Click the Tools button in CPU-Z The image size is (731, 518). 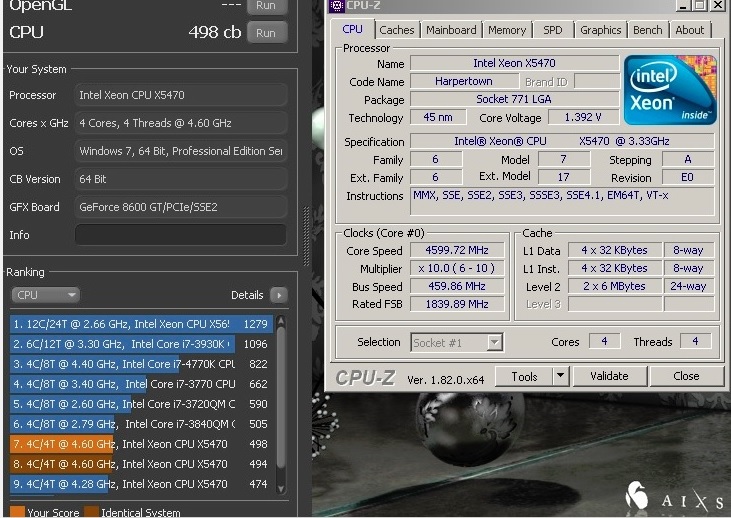click(x=524, y=376)
